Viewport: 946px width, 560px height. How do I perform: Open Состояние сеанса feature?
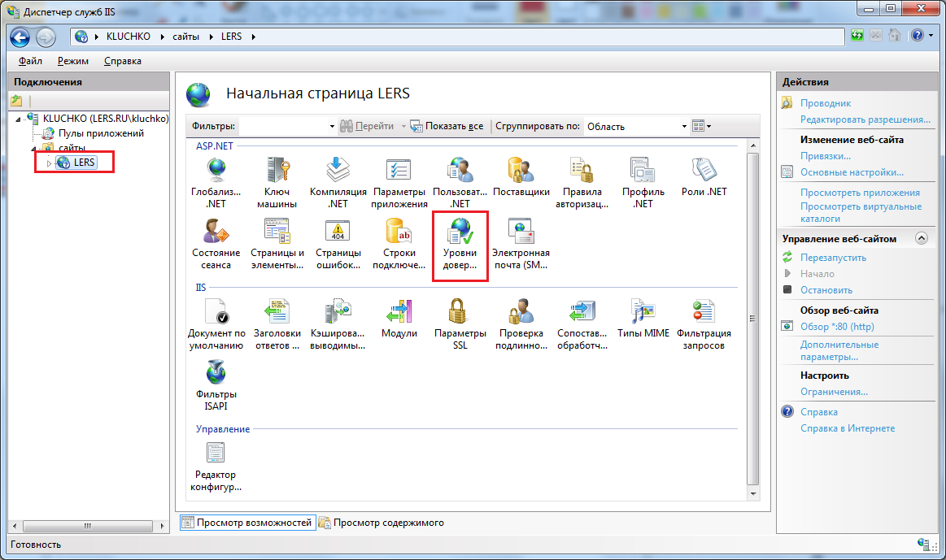tap(216, 244)
